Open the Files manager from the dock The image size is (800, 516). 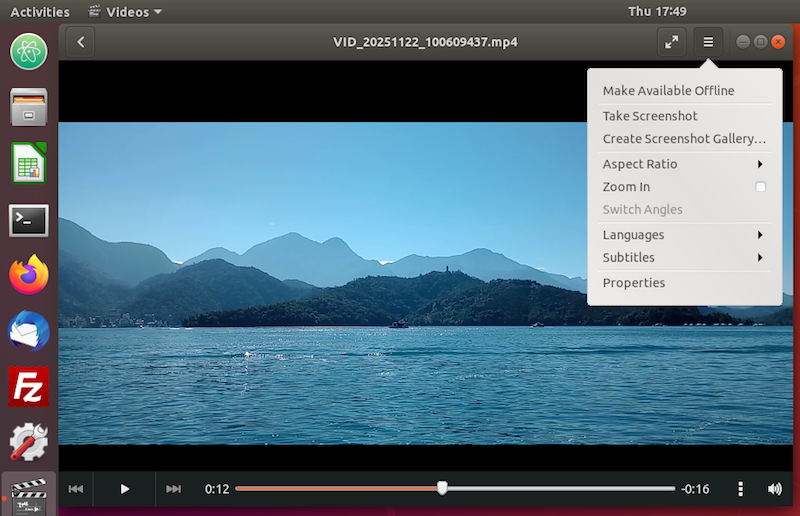point(29,107)
